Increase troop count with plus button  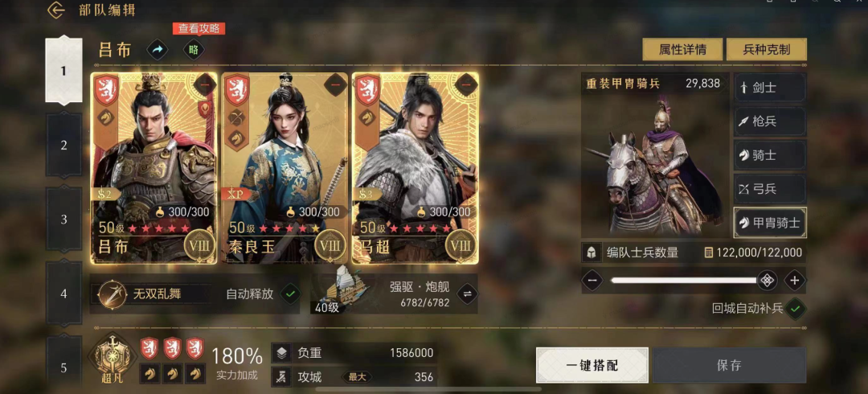point(794,281)
